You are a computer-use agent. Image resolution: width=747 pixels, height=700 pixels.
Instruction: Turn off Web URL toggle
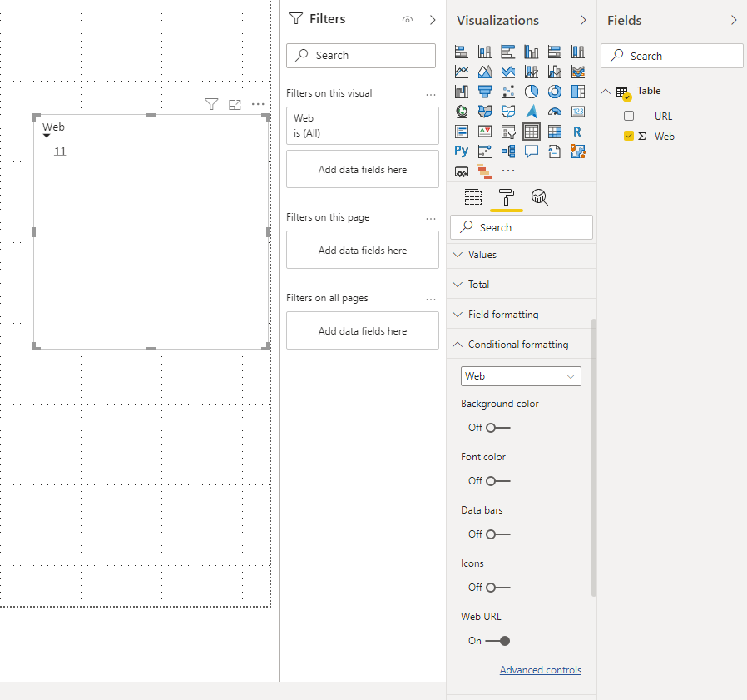coord(497,641)
